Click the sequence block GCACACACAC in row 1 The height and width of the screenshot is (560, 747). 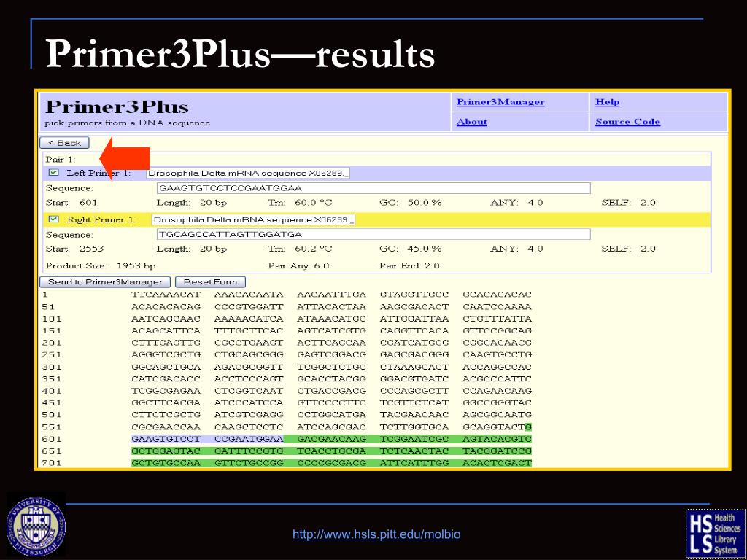tap(497, 295)
